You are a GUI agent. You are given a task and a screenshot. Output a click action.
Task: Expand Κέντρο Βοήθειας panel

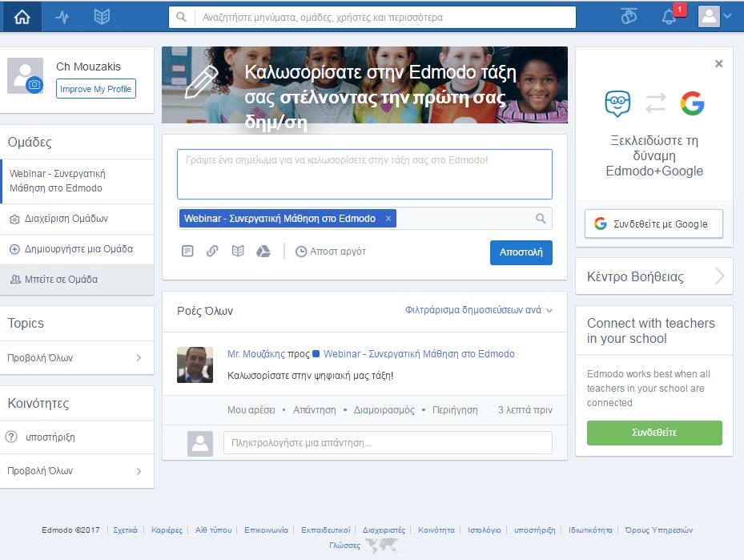(x=654, y=276)
